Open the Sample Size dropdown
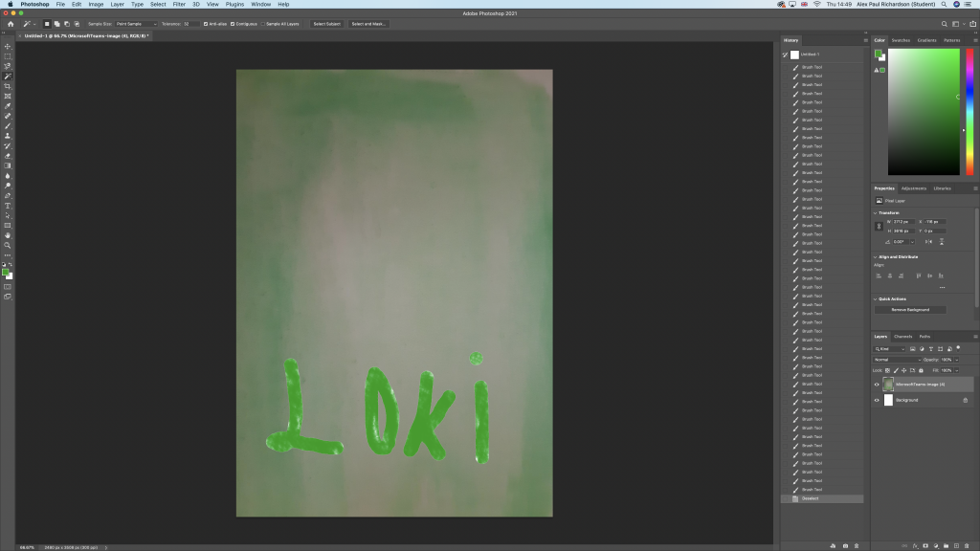The height and width of the screenshot is (551, 980). [136, 24]
